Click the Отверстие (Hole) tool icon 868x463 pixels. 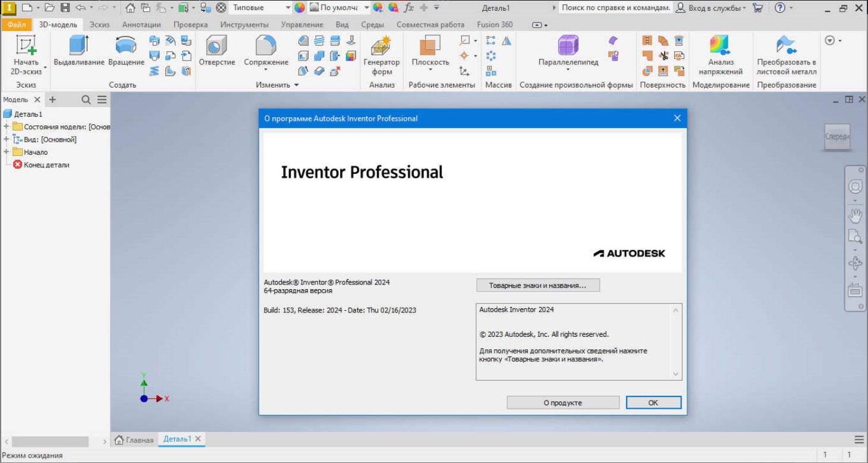coord(216,46)
